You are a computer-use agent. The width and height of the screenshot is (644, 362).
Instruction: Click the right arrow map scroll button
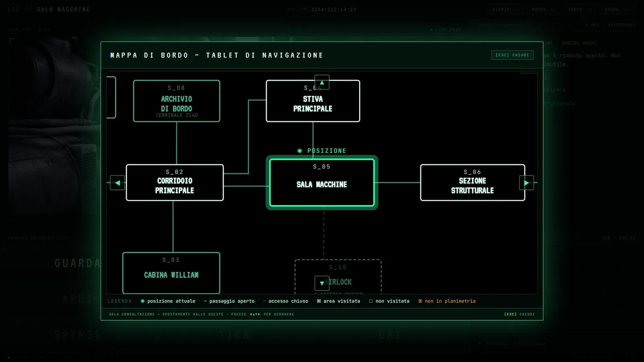coord(526,183)
